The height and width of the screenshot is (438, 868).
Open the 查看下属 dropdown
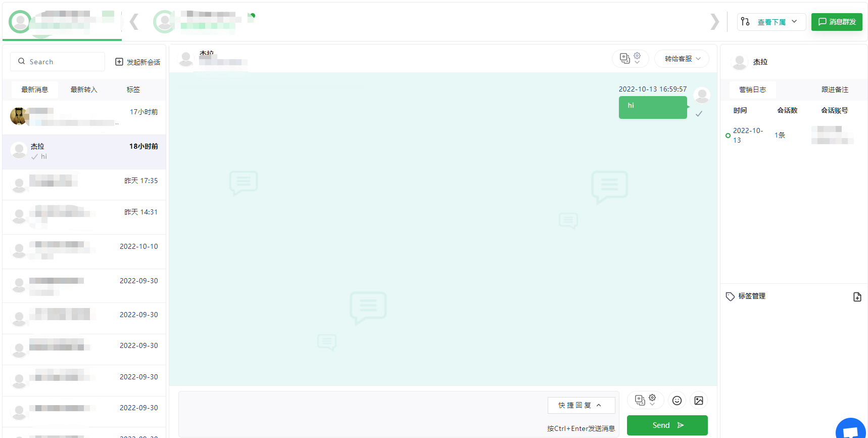(771, 22)
